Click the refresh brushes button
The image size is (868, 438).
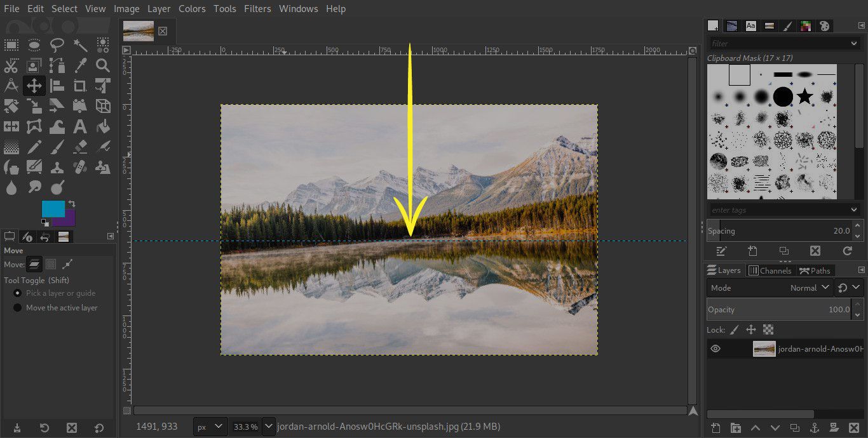pos(847,251)
